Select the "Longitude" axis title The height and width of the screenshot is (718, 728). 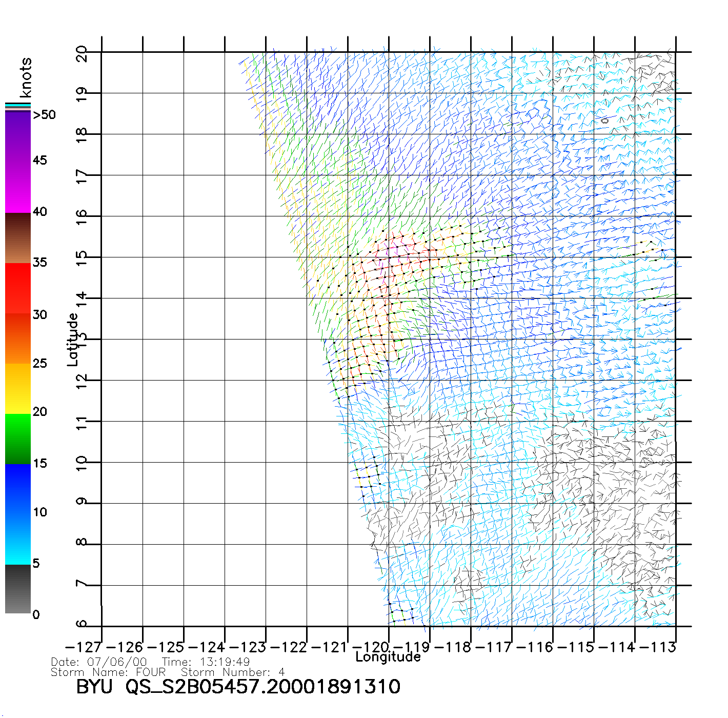(x=388, y=657)
